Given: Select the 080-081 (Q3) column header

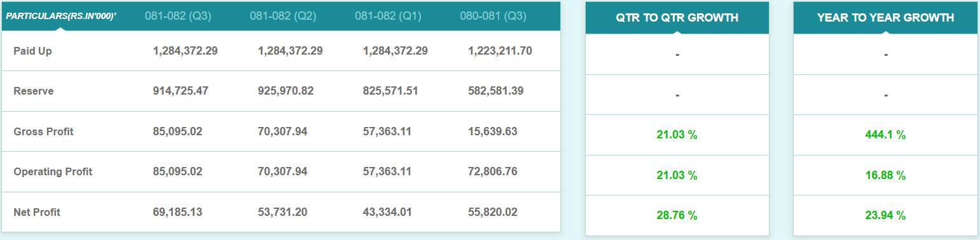Looking at the screenshot, I should [493, 16].
